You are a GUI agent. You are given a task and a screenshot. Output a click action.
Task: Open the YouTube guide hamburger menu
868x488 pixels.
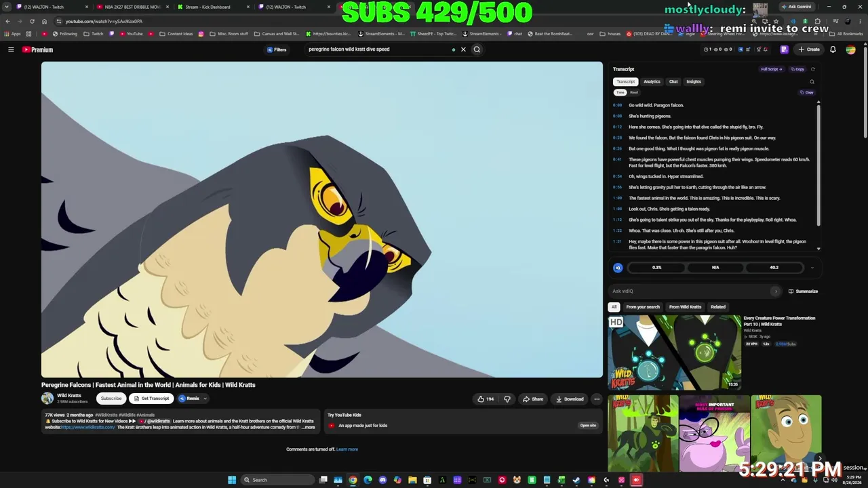point(11,49)
